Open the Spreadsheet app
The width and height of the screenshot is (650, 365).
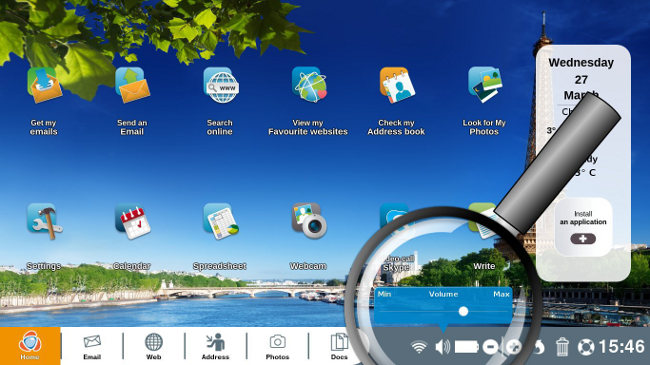[x=221, y=221]
